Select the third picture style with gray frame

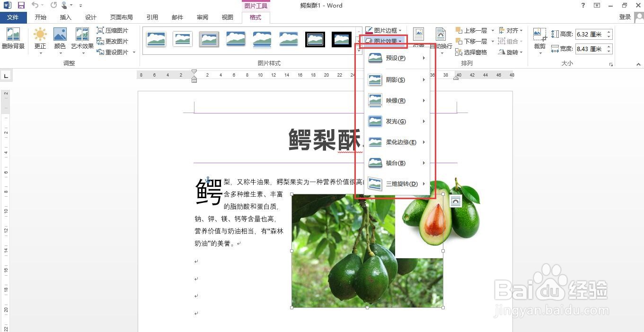[209, 39]
